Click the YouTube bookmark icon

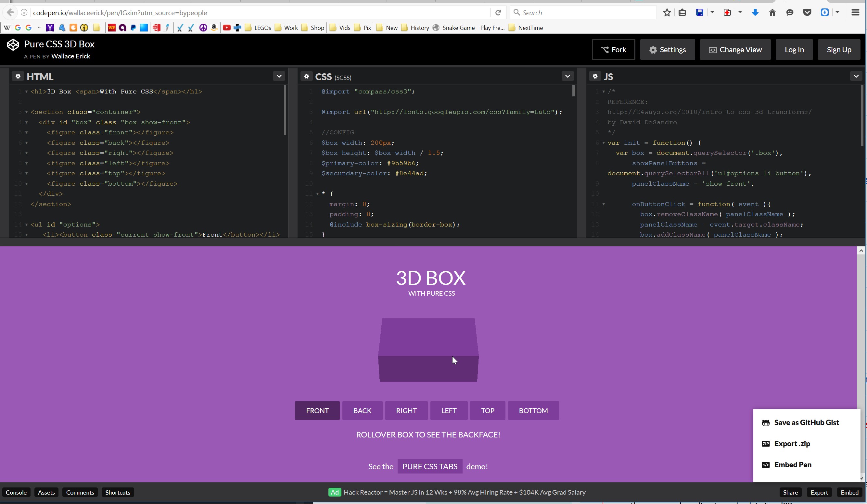[226, 28]
